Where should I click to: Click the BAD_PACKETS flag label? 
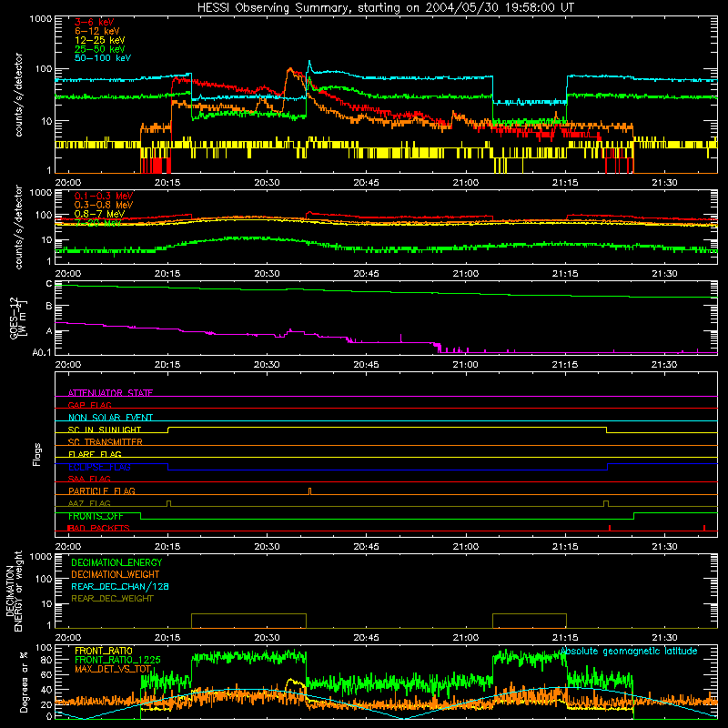(98, 528)
